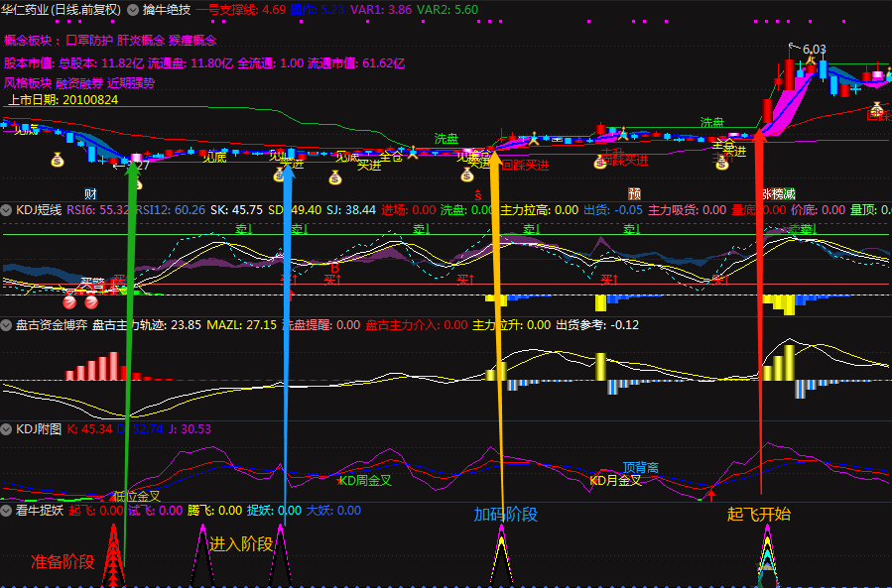Click the 一号支撑线: 4.69 value
Screen dimensions: 892x588
241,10
